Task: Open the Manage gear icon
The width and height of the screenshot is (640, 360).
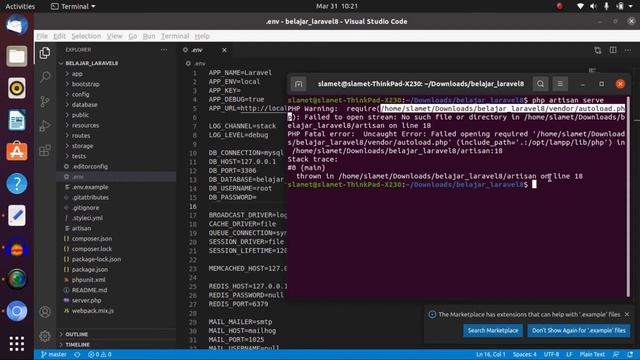Action: [45, 336]
